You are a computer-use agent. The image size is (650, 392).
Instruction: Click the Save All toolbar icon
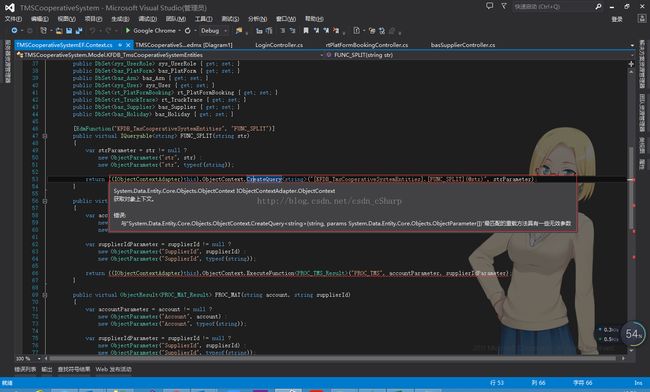[x=79, y=31]
